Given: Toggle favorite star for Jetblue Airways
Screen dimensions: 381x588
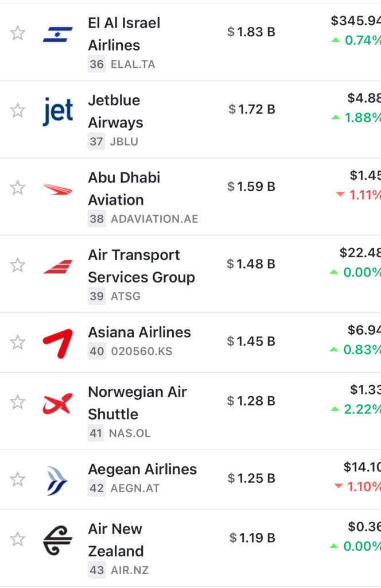Looking at the screenshot, I should coord(18,110).
